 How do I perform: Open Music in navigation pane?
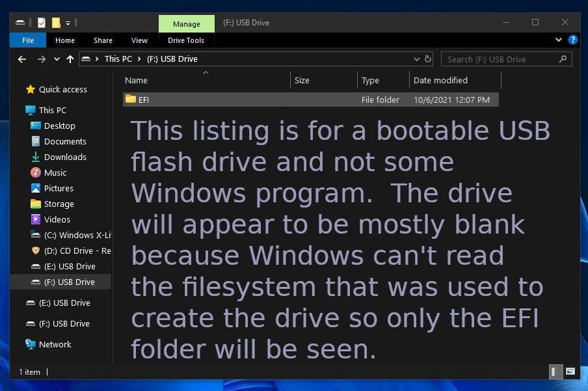tap(55, 172)
